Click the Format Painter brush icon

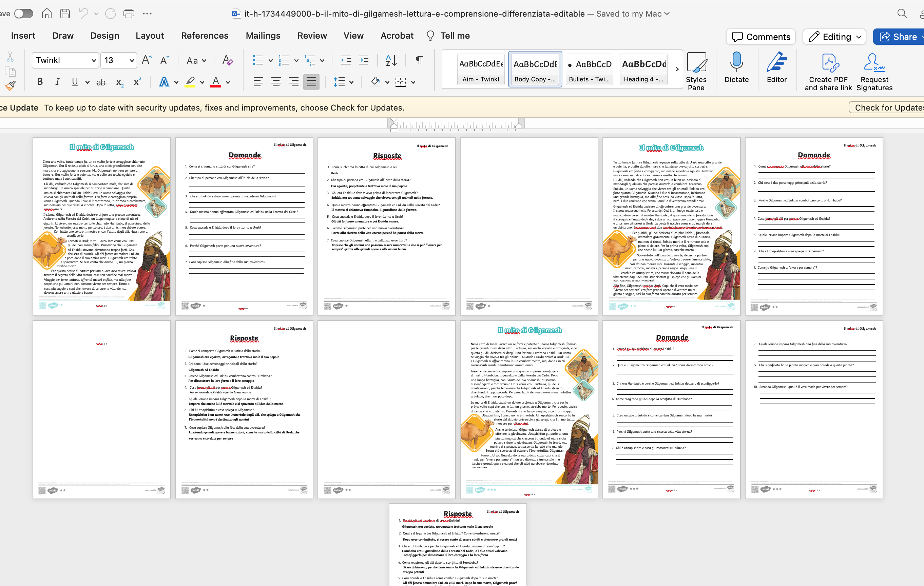point(11,85)
